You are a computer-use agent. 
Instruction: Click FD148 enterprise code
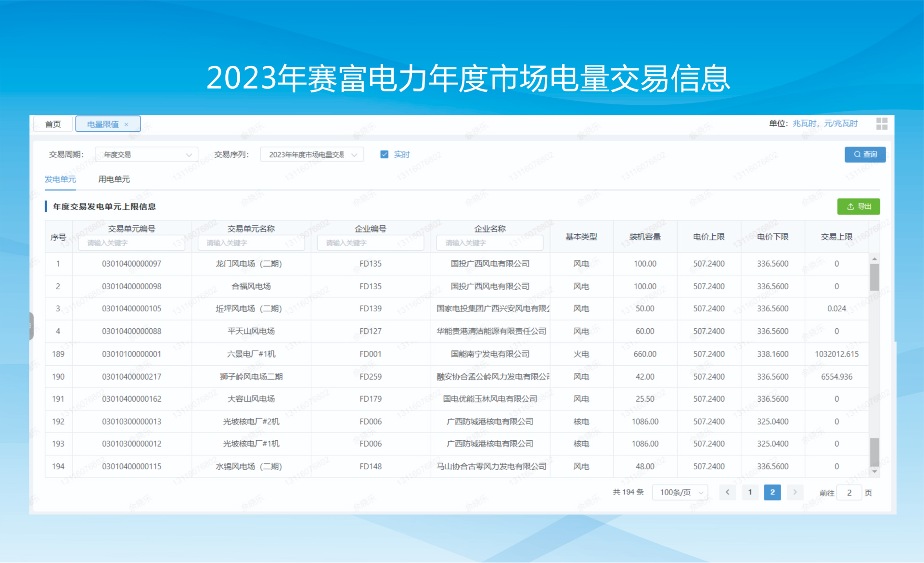371,466
